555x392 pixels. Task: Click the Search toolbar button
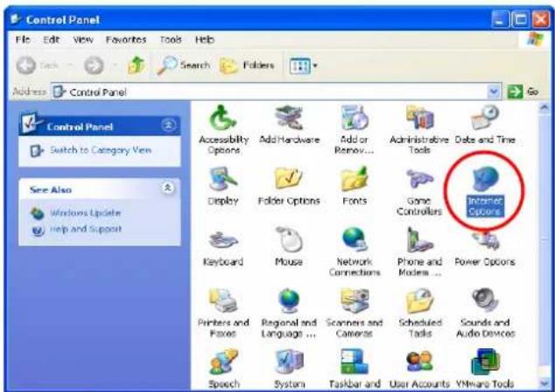click(184, 66)
